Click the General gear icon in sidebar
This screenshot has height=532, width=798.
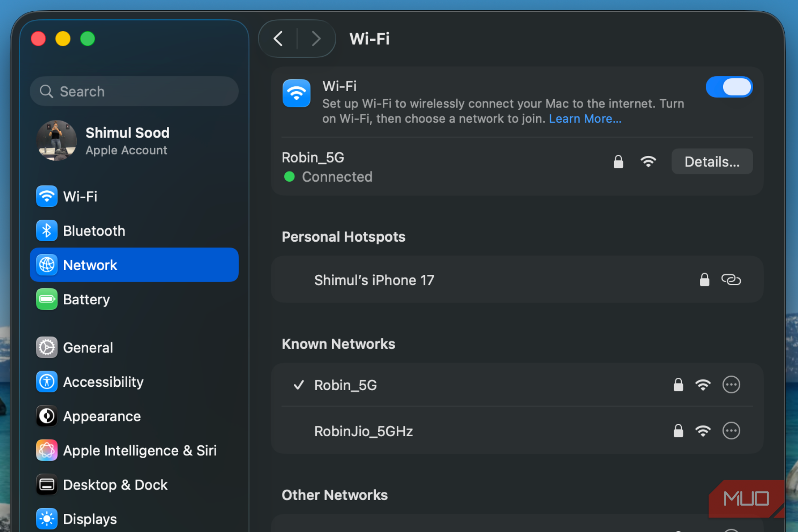coord(47,347)
